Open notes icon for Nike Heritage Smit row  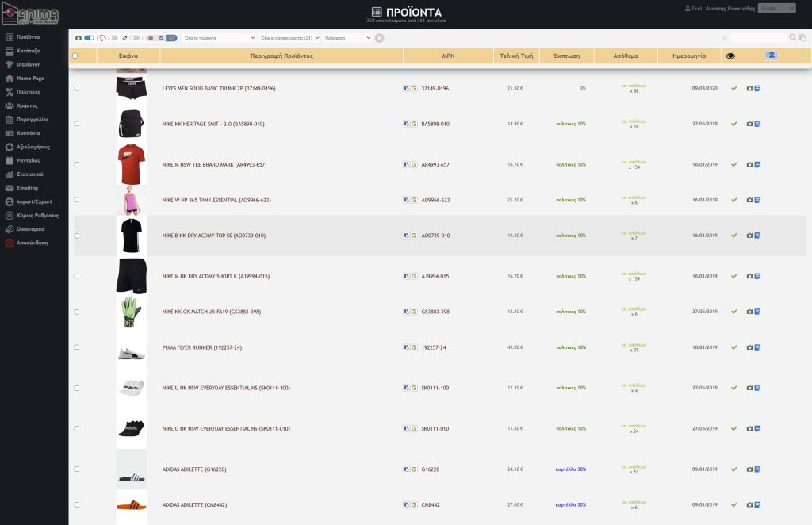pos(757,124)
